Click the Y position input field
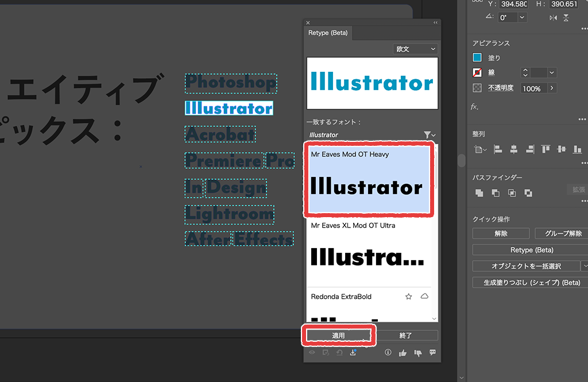The height and width of the screenshot is (382, 588). click(514, 4)
